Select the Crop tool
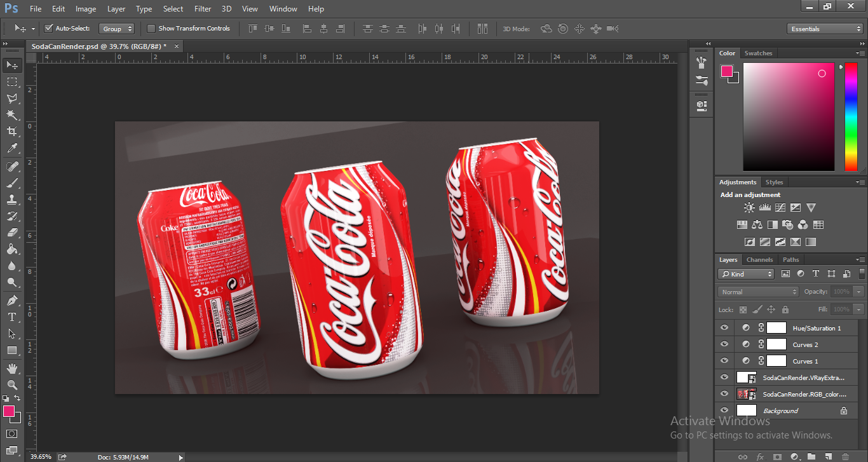 [12, 132]
